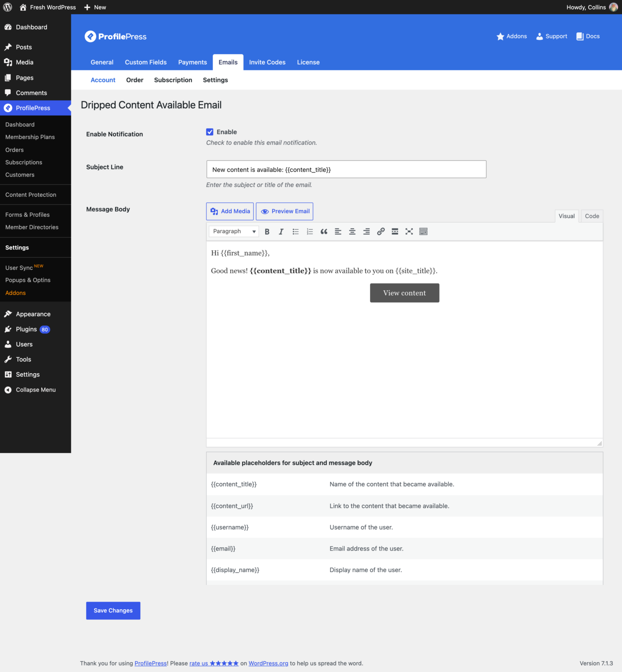Open fullscreen editor mode
The width and height of the screenshot is (622, 672).
(x=409, y=232)
